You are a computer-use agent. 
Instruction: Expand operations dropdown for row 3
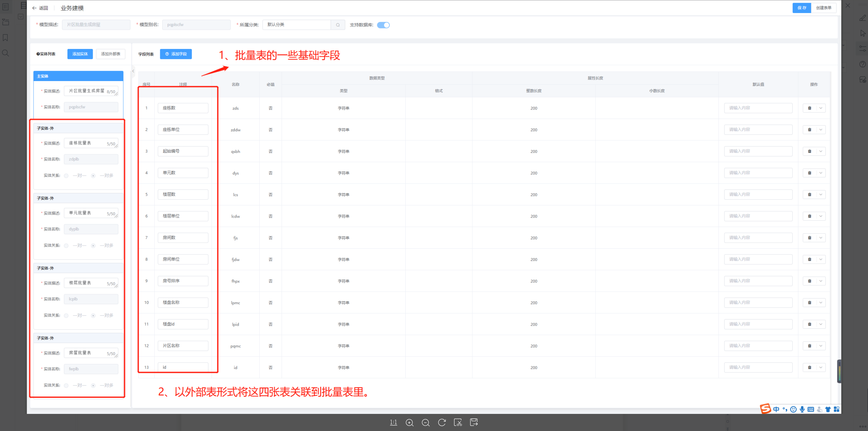coord(821,151)
